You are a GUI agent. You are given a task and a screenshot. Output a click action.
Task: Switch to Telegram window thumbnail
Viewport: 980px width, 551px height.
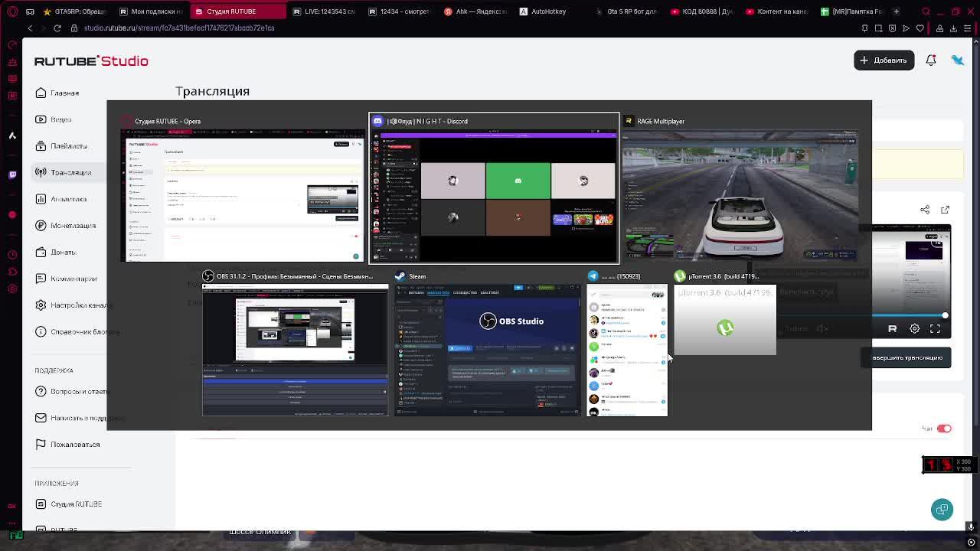[627, 344]
